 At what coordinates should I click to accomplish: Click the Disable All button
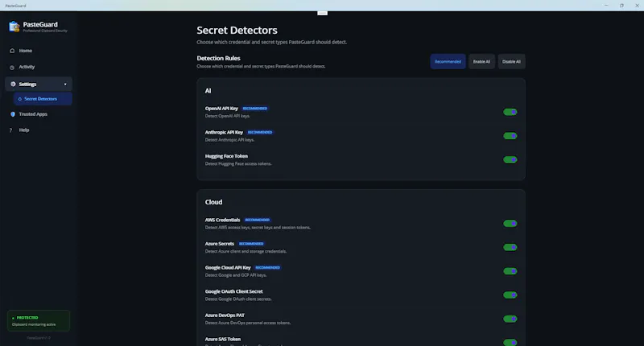coord(511,62)
